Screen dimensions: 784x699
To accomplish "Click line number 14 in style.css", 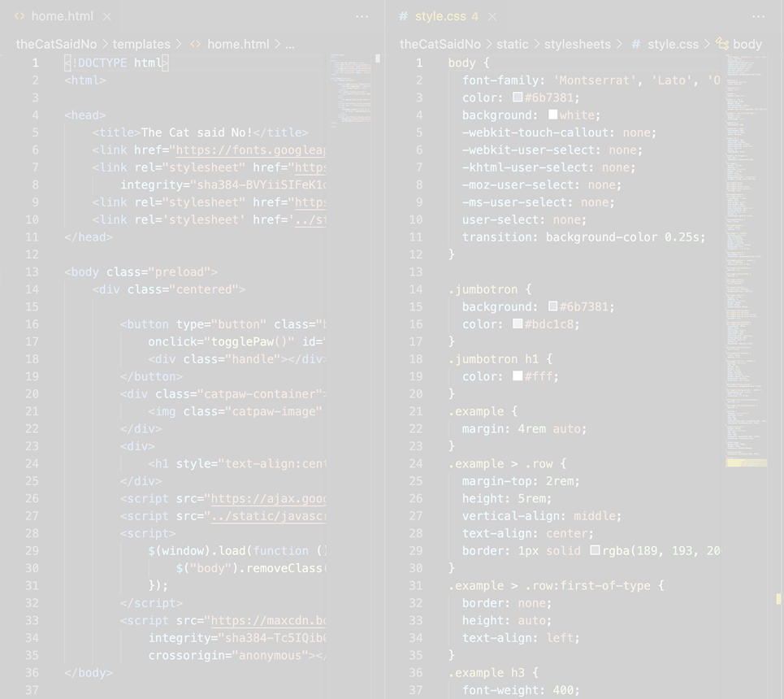I will (x=416, y=289).
